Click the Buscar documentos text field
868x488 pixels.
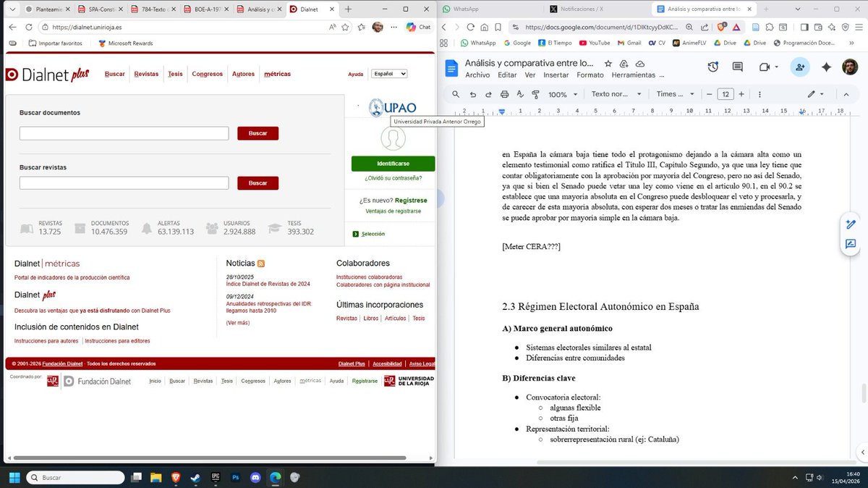click(x=124, y=133)
